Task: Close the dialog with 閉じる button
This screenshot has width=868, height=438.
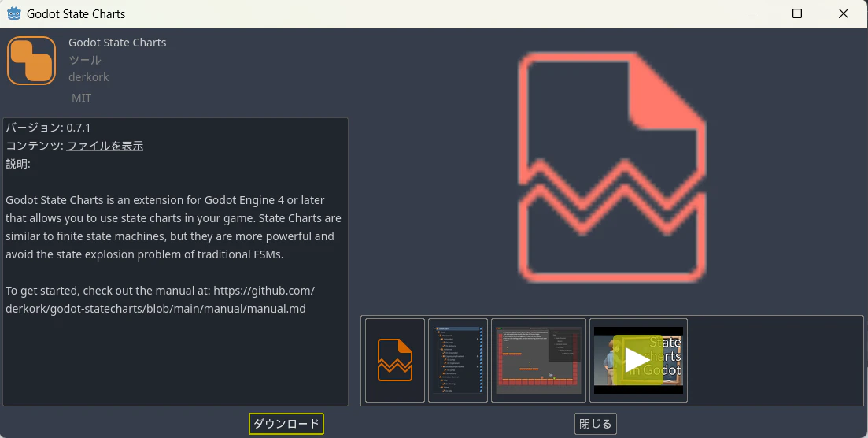Action: pyautogui.click(x=595, y=424)
